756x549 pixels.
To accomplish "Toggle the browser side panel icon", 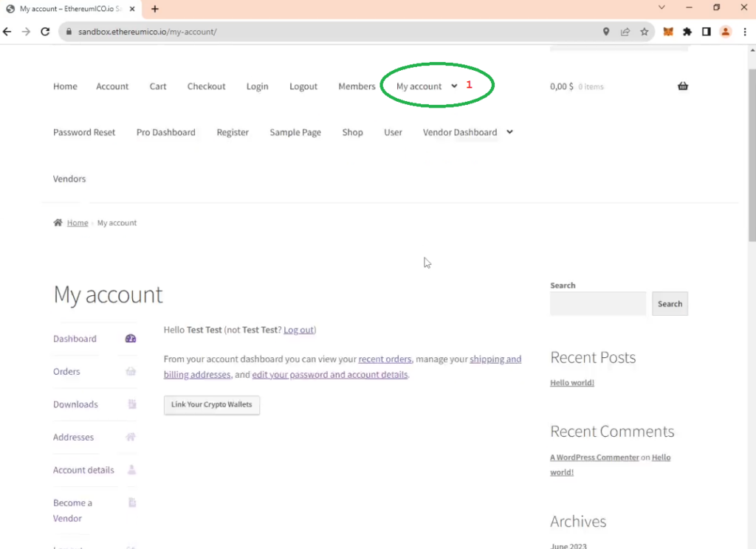I will (706, 32).
